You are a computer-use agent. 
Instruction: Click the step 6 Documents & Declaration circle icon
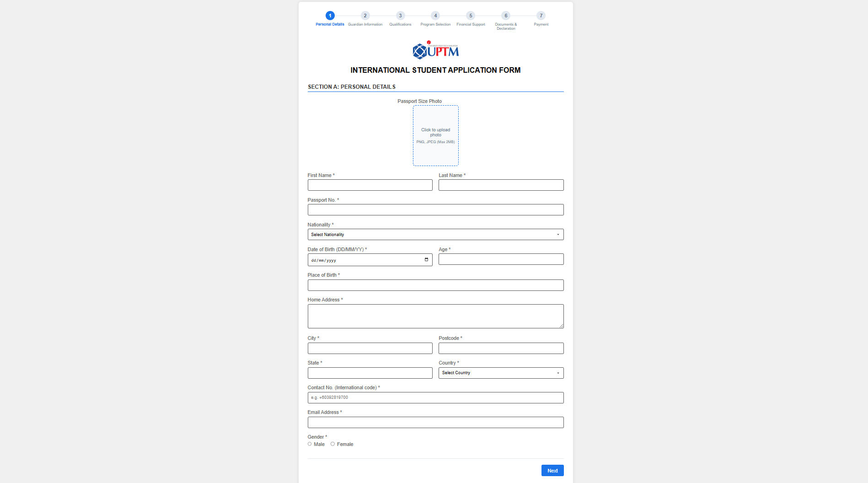pos(506,16)
